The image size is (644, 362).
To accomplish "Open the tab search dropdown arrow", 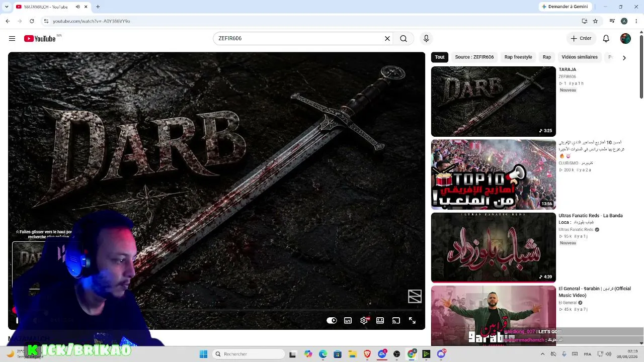I will click(x=8, y=7).
